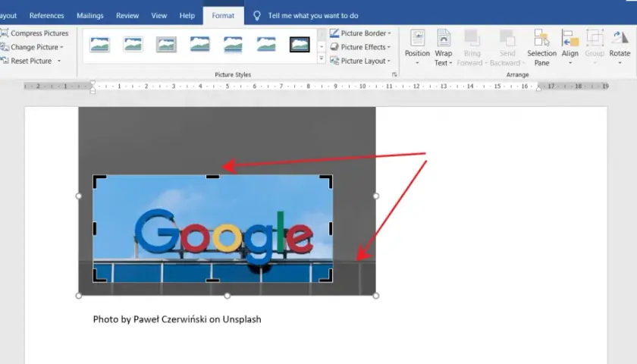The width and height of the screenshot is (637, 364).
Task: Click the Bring Forward icon
Action: 472,38
